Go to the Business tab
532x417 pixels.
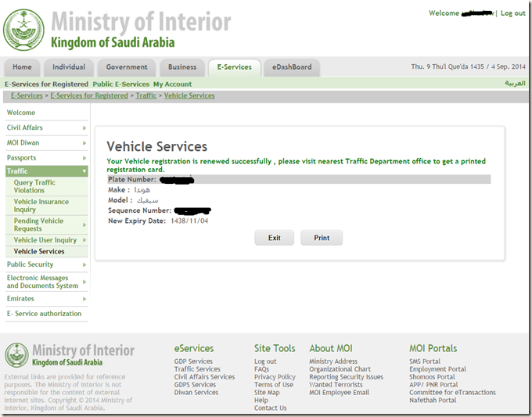coord(182,67)
